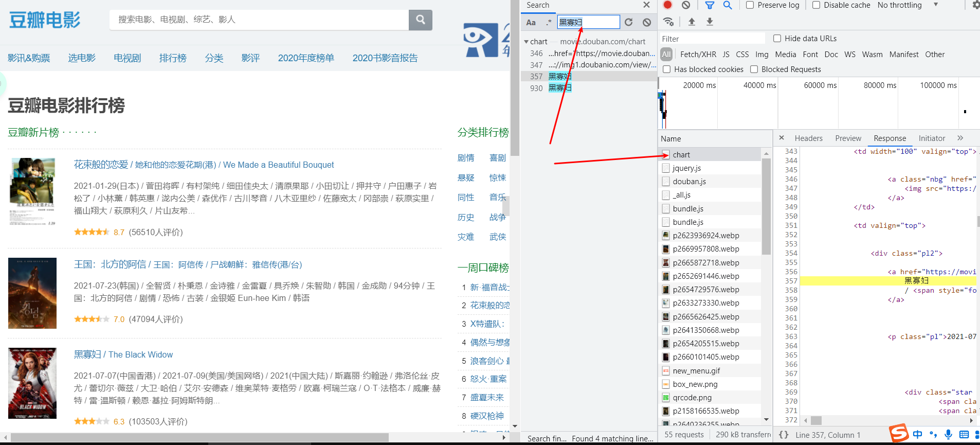Stop recording network log

[667, 5]
